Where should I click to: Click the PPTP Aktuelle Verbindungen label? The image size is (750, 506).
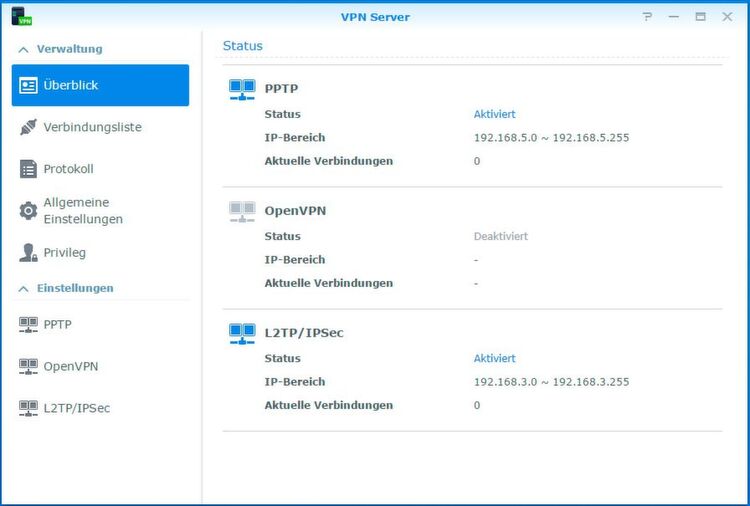point(329,161)
